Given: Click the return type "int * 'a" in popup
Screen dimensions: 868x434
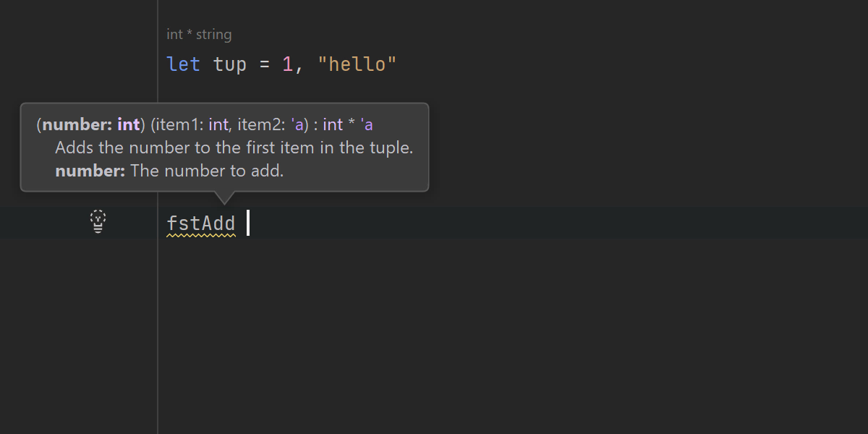Looking at the screenshot, I should point(348,124).
